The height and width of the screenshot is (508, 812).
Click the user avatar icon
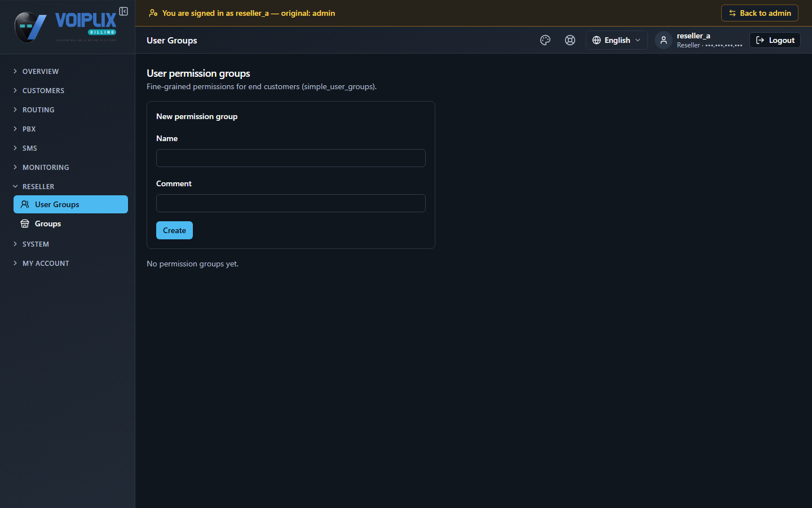tap(664, 40)
